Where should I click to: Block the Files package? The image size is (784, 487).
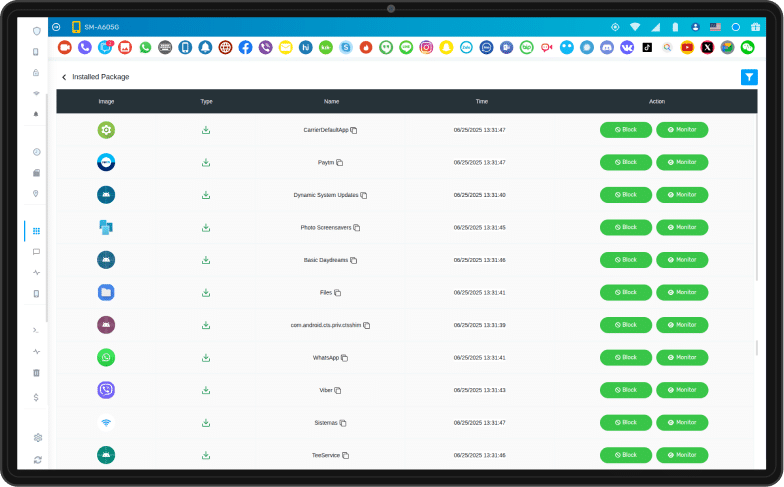click(626, 292)
